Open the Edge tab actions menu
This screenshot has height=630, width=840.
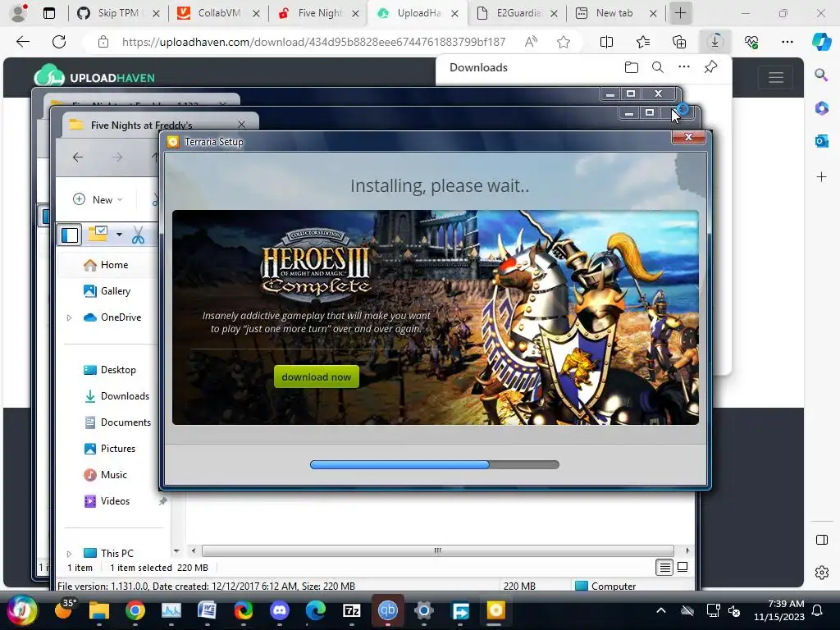tap(49, 13)
